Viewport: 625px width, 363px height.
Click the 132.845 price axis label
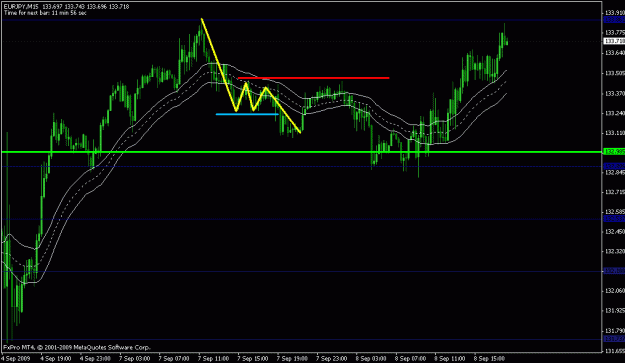pyautogui.click(x=614, y=173)
